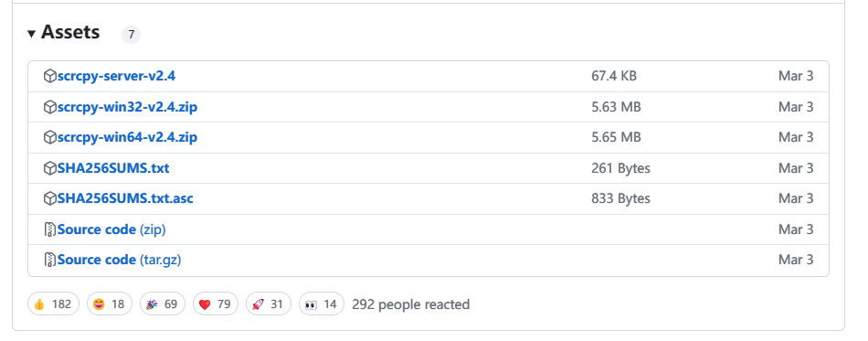Collapse the Assets section triangle

(x=32, y=35)
